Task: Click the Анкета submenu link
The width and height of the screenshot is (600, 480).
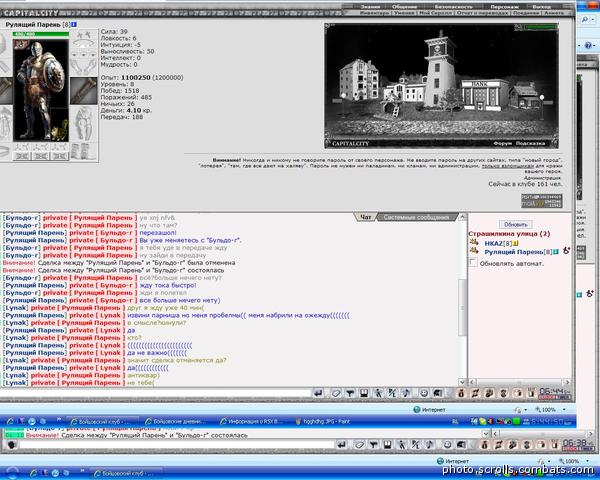Action: 554,13
